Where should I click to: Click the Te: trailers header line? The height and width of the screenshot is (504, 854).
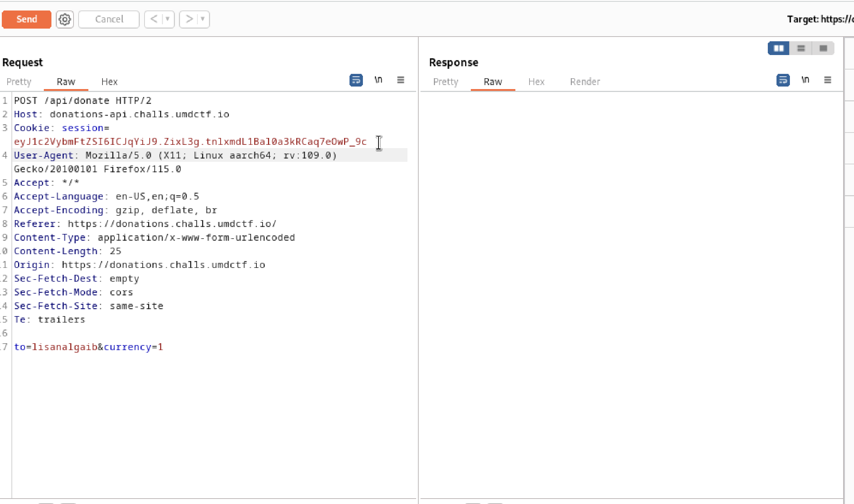50,320
